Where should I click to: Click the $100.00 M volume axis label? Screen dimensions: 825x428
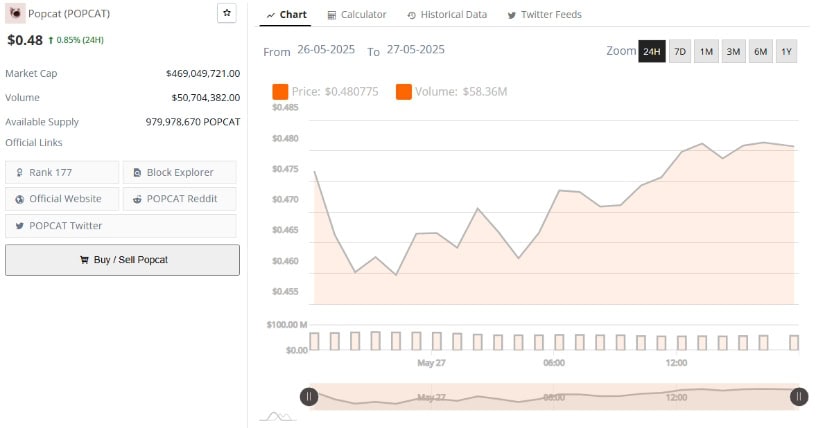(287, 325)
